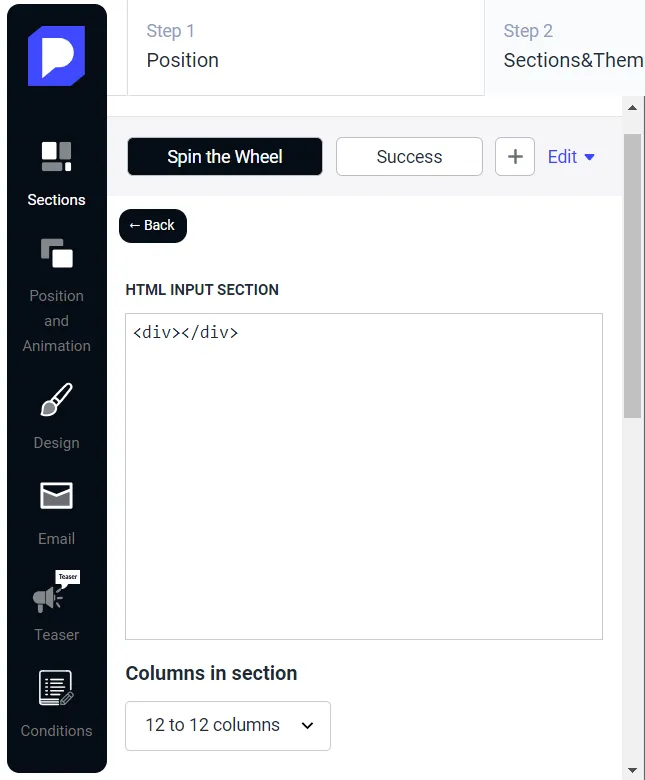Click the Conditions sidebar label
The image size is (645, 780).
(x=56, y=731)
